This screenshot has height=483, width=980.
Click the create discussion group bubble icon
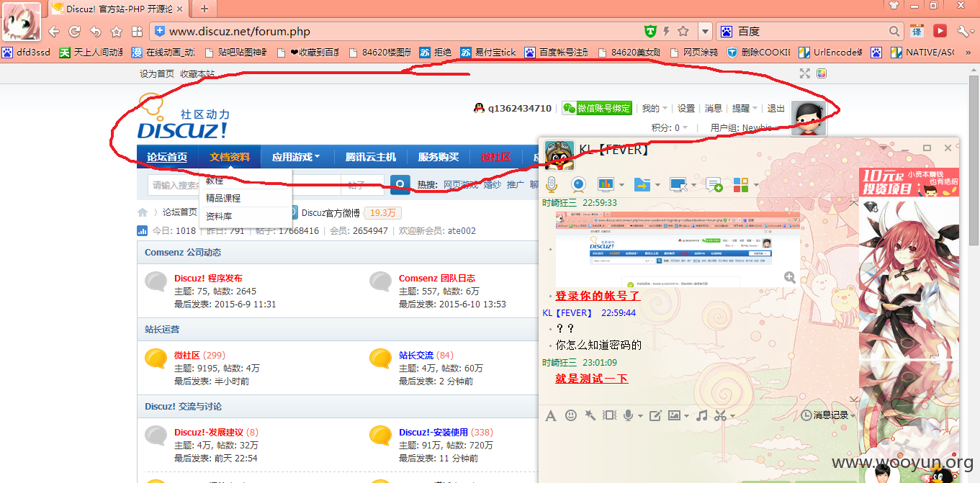pos(714,185)
